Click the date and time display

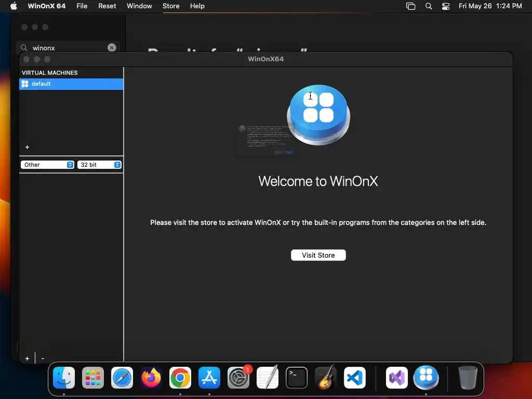click(490, 6)
